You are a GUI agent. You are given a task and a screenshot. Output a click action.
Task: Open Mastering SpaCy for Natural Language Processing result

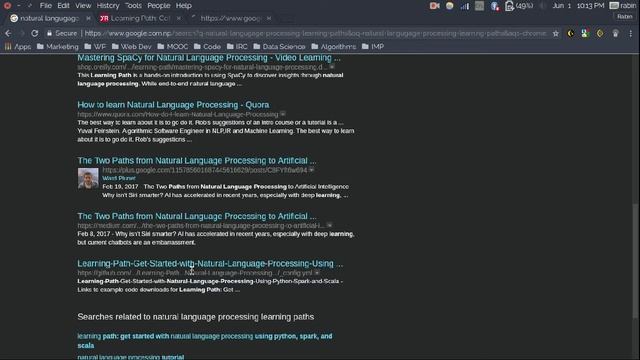[209, 58]
